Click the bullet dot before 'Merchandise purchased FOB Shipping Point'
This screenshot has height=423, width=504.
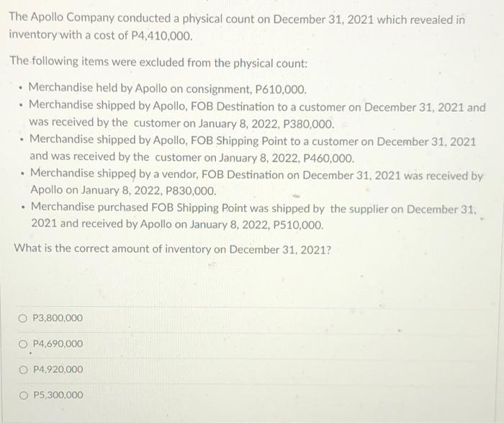click(24, 207)
